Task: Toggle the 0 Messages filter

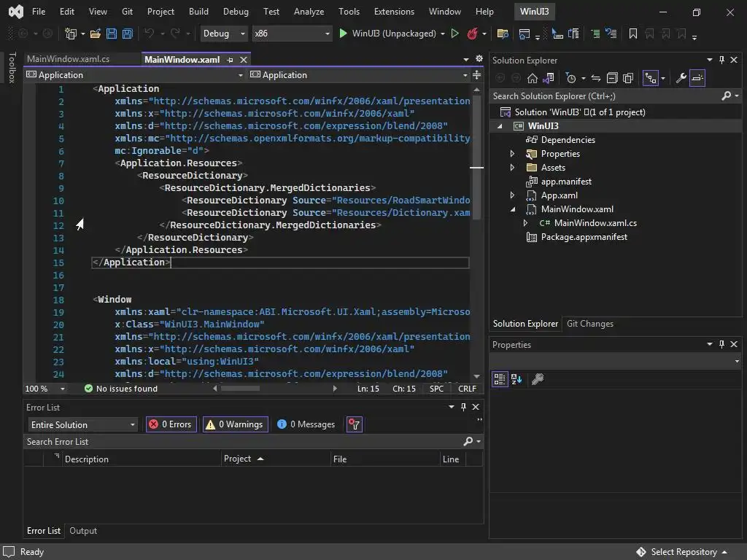Action: (x=306, y=424)
